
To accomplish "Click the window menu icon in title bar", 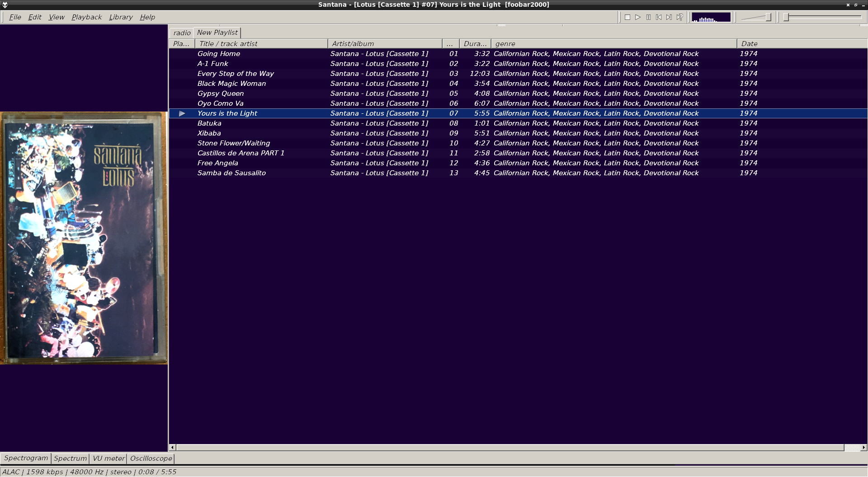I will [x=5, y=5].
